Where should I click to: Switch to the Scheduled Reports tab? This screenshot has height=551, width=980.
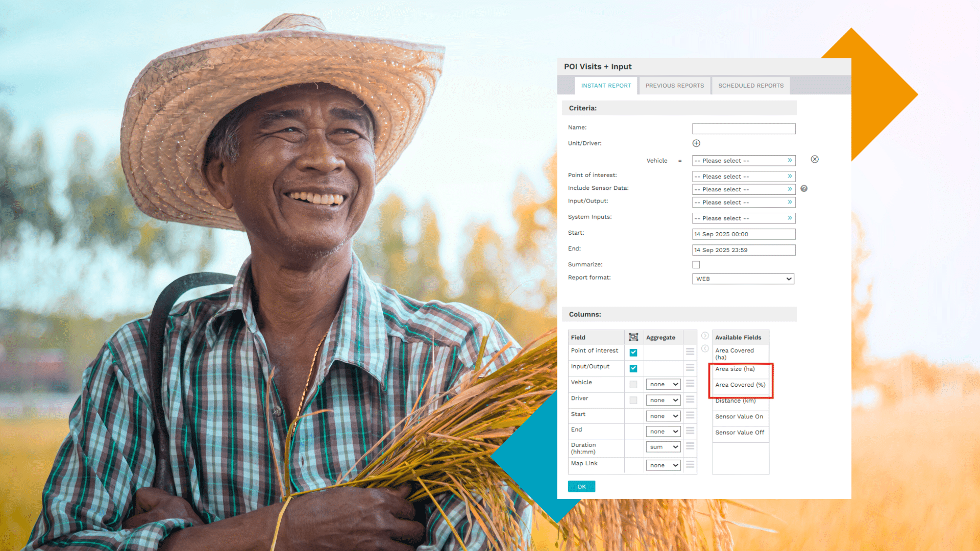click(750, 86)
